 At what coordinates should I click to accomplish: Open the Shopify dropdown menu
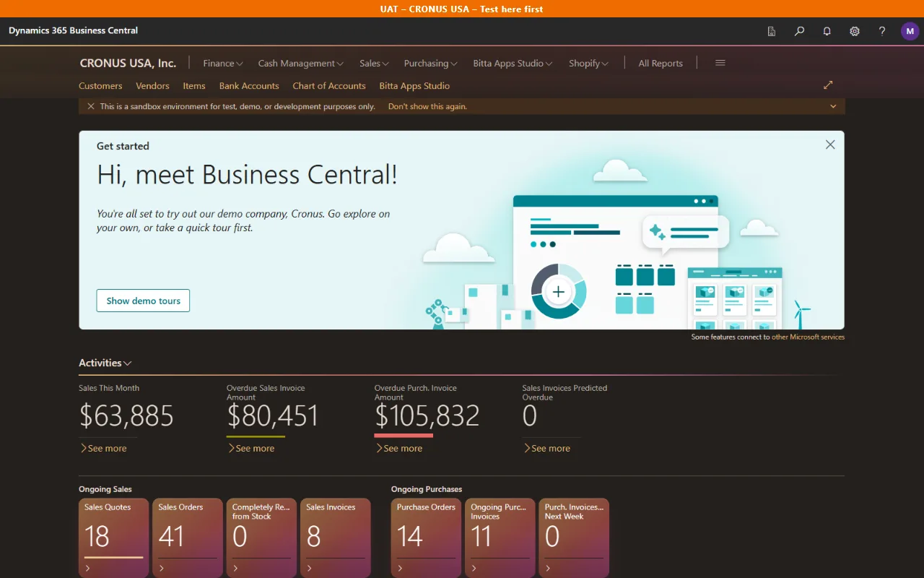point(588,63)
